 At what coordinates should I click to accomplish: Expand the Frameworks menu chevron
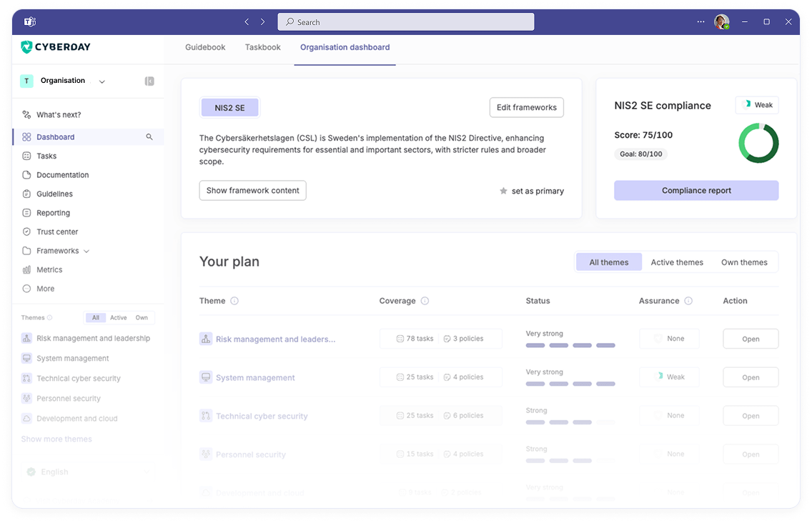86,251
